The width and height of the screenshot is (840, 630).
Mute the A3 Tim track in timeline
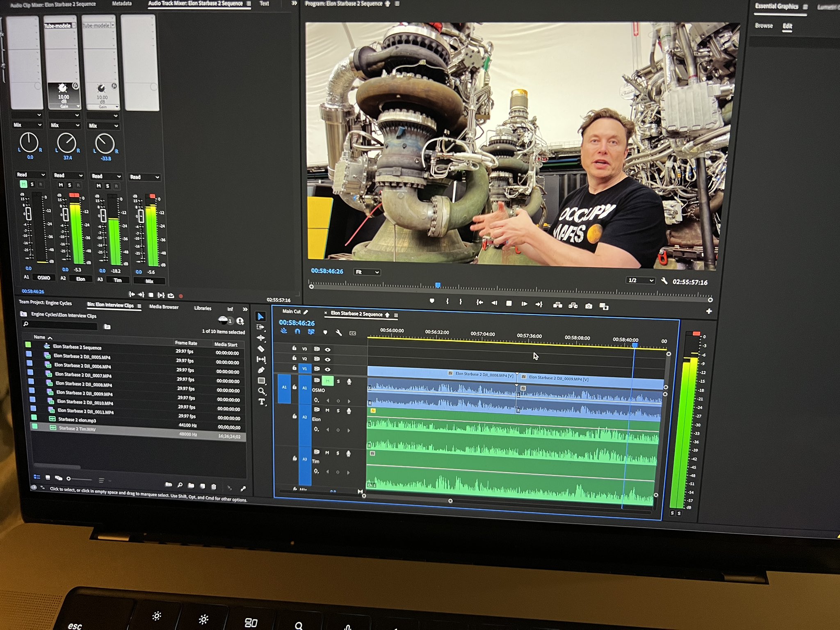click(327, 453)
